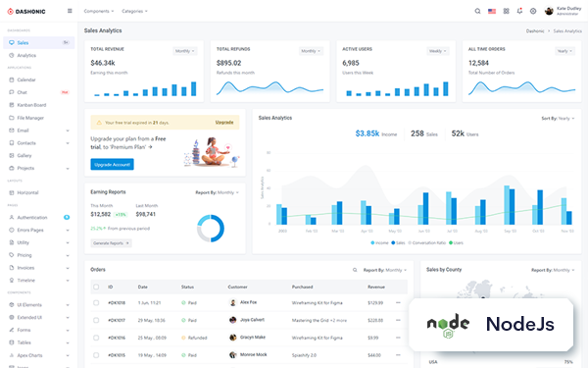588x368 pixels.
Task: Toggle Conversation Ratio legend item
Action: point(426,242)
